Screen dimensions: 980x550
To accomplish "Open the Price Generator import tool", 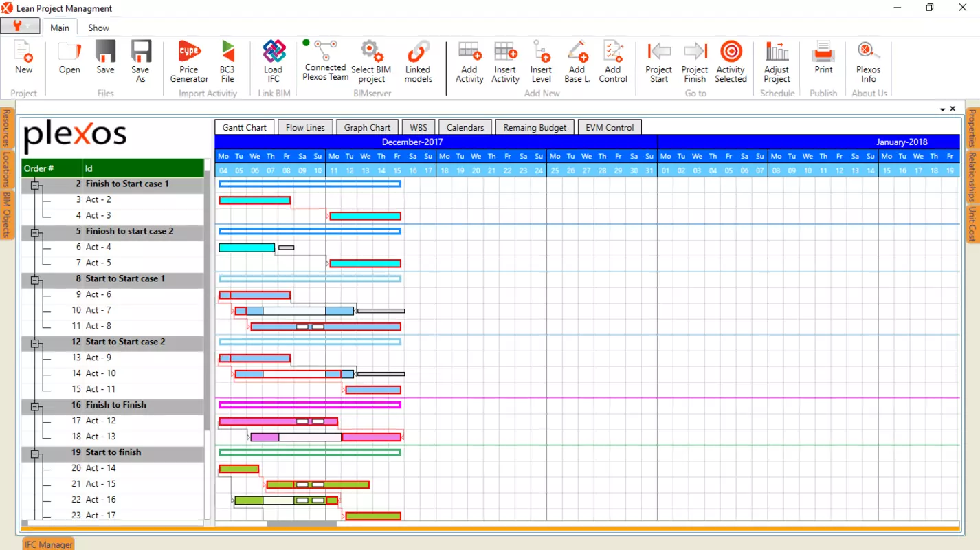I will pyautogui.click(x=189, y=61).
